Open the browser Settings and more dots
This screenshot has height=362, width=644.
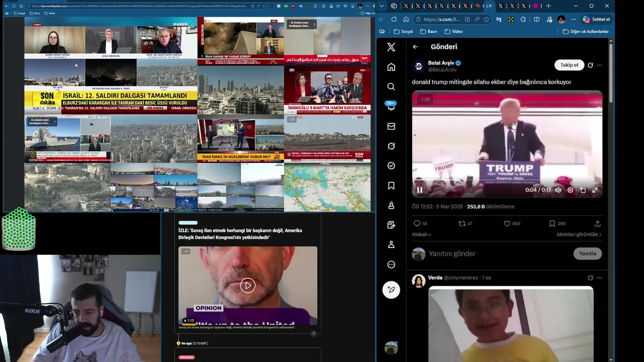click(573, 19)
